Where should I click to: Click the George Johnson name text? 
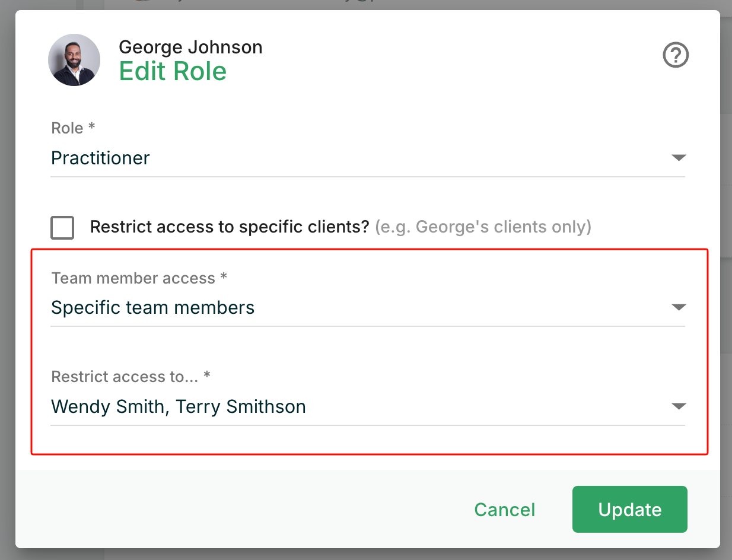point(190,47)
